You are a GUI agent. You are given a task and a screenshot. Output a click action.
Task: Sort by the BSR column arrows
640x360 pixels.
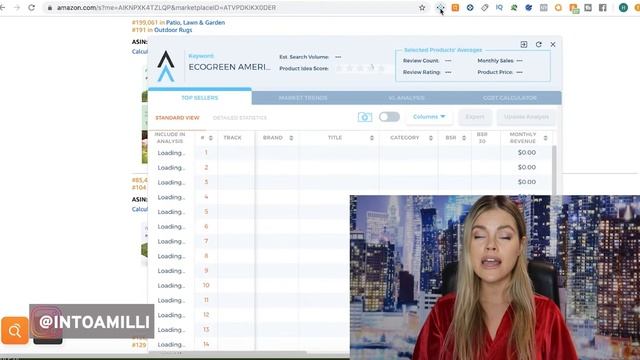[464, 138]
